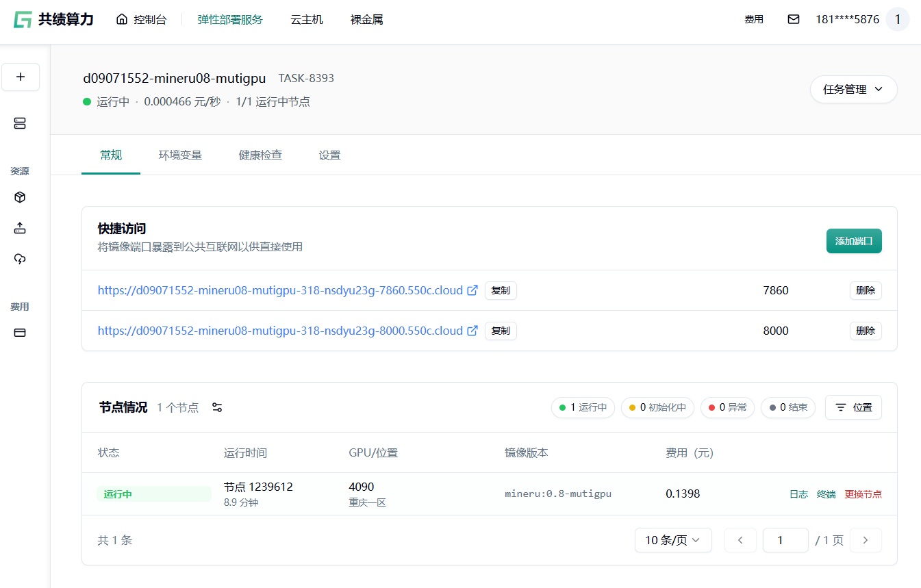The height and width of the screenshot is (588, 921).
Task: Click the page number input field
Action: click(785, 540)
